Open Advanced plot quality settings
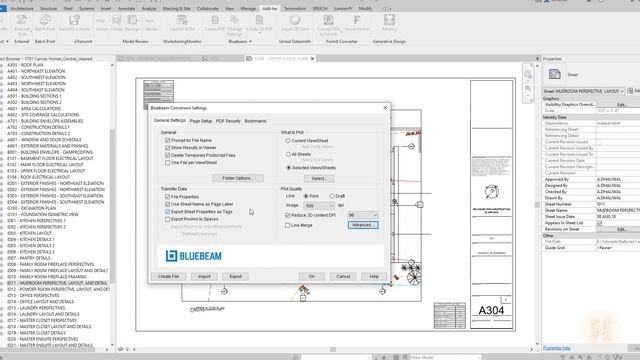This screenshot has height=360, width=640. pos(363,225)
